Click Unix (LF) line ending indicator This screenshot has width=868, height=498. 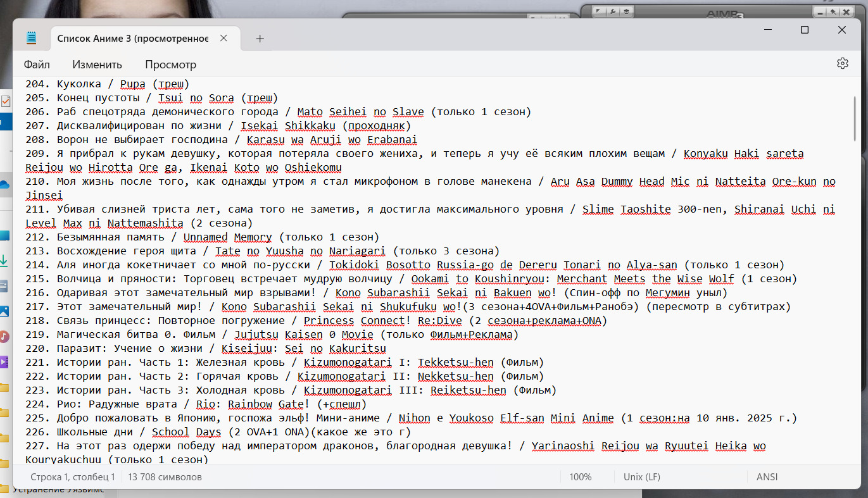click(x=642, y=477)
